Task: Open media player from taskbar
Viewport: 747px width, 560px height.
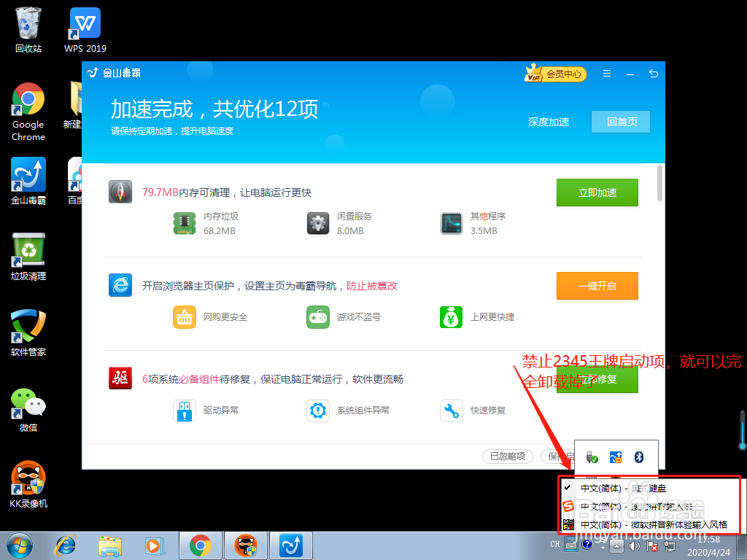Action: [x=155, y=545]
